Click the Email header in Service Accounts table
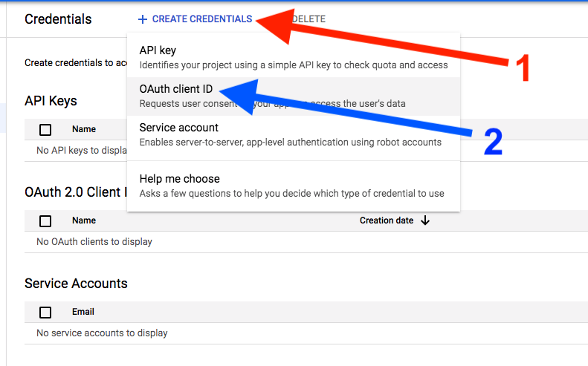 (x=83, y=312)
